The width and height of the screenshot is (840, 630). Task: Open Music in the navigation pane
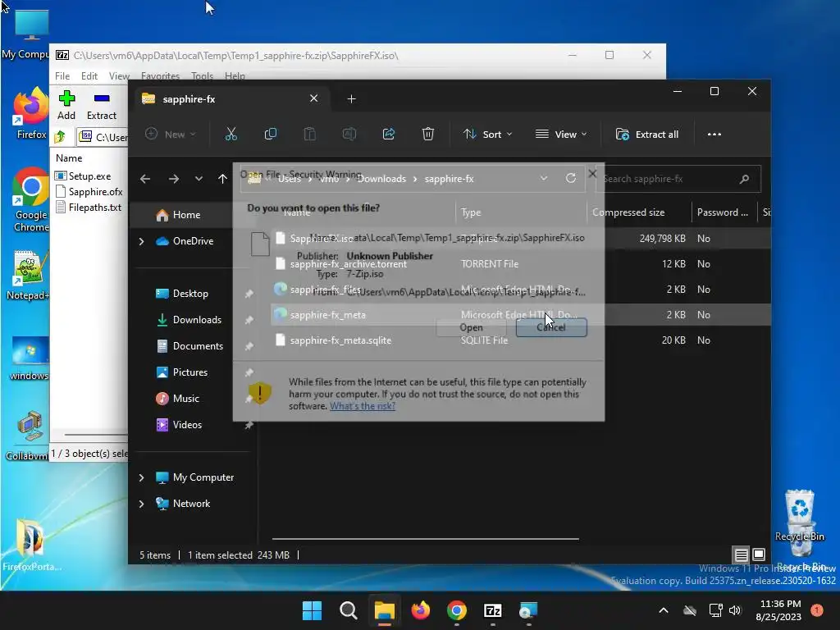click(x=185, y=399)
